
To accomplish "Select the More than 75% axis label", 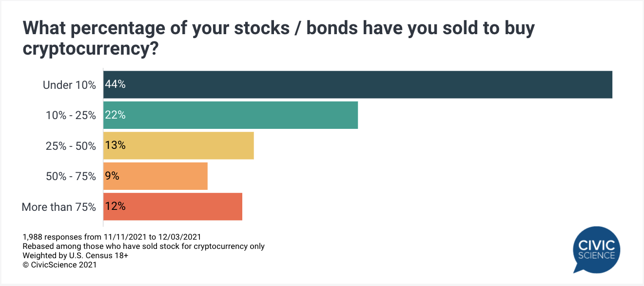I will pyautogui.click(x=59, y=207).
